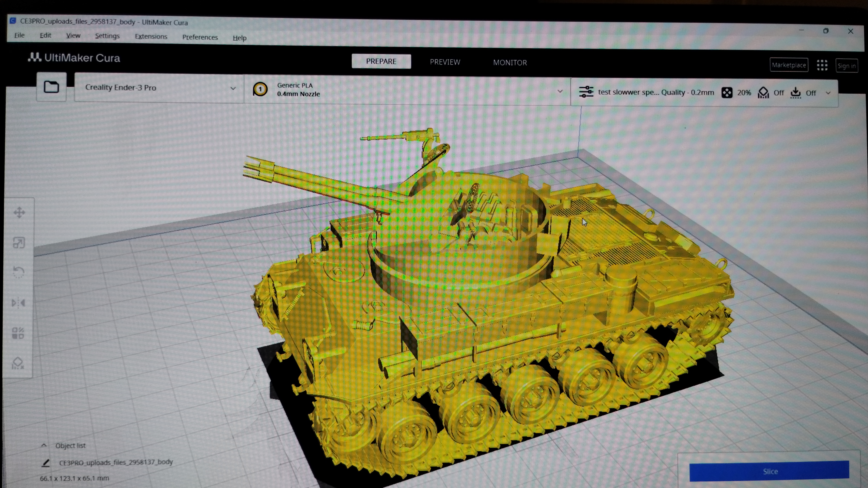Open the Marketplace
The height and width of the screenshot is (488, 868).
[x=789, y=65]
